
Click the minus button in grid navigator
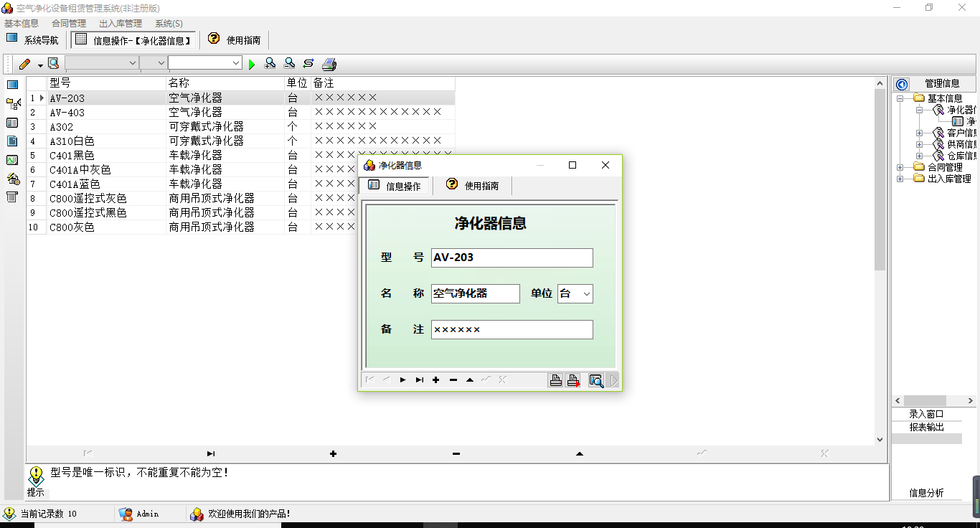coord(456,453)
